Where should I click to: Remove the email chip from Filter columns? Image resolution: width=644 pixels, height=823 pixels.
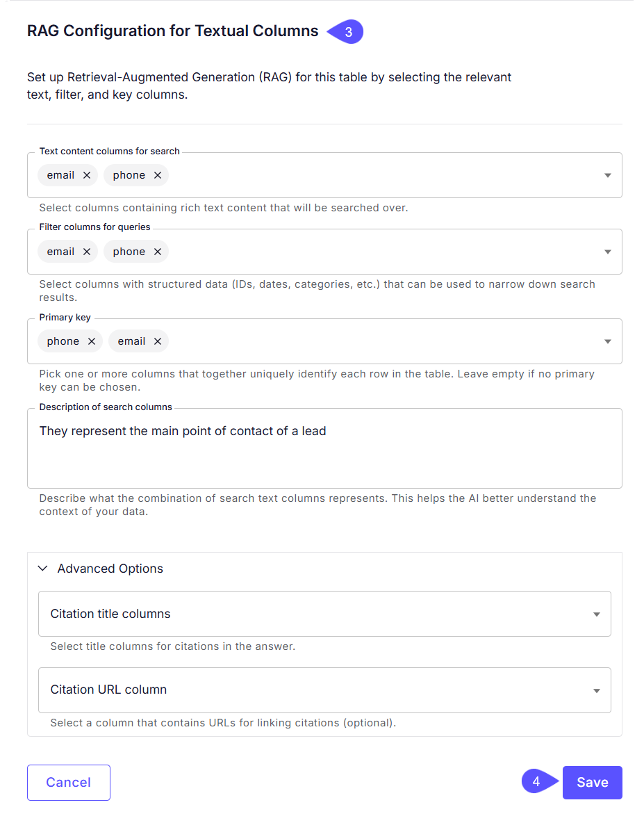click(86, 251)
